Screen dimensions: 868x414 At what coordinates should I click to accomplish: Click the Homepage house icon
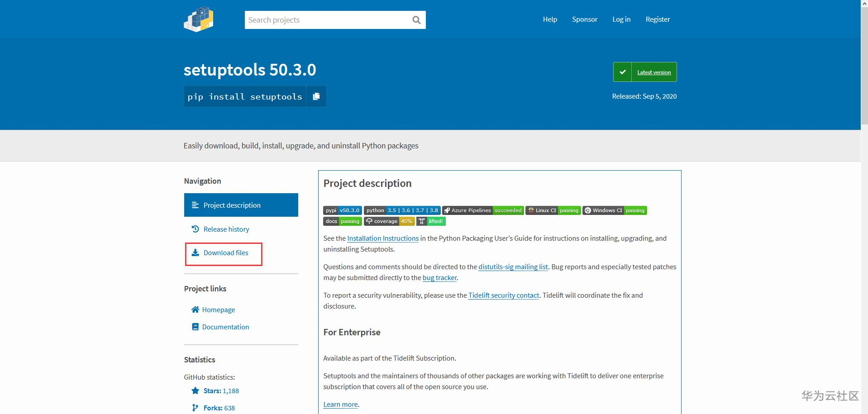(195, 309)
